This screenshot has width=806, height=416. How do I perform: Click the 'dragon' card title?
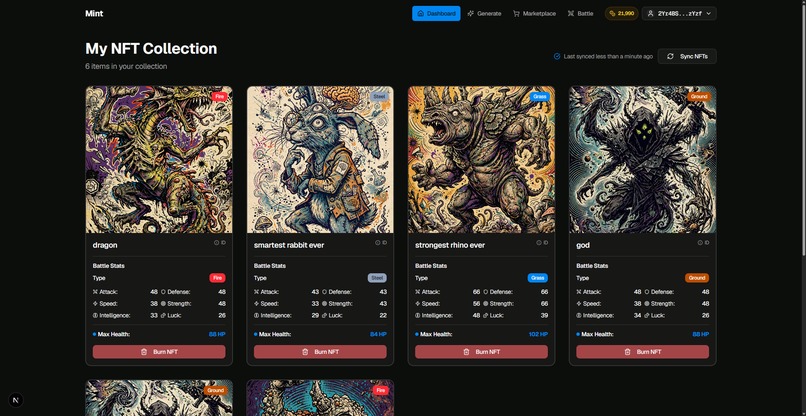[105, 245]
